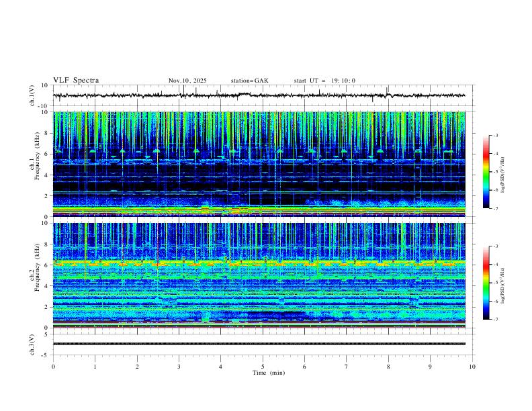Click the time axis tick label '5'
The height and width of the screenshot is (411, 532).
pyautogui.click(x=263, y=367)
